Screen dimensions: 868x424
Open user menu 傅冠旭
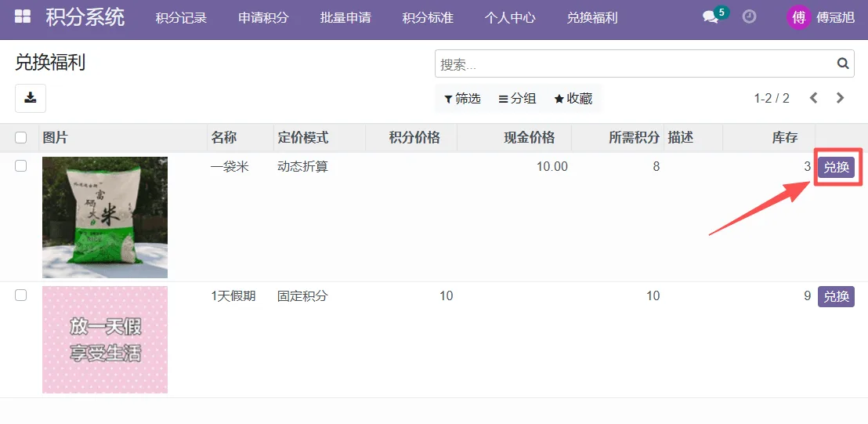coord(835,18)
